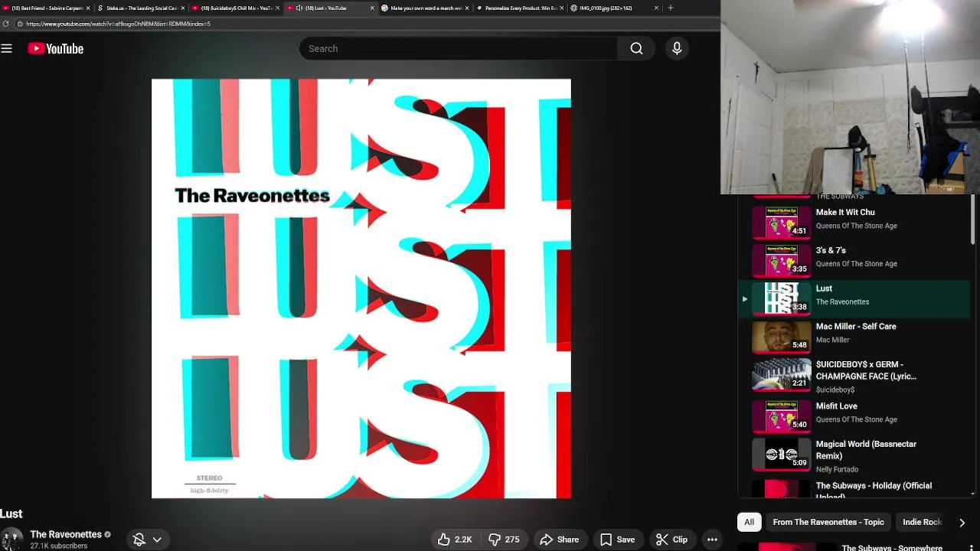Close the Stake.us tab
The height and width of the screenshot is (551, 980).
click(x=183, y=8)
